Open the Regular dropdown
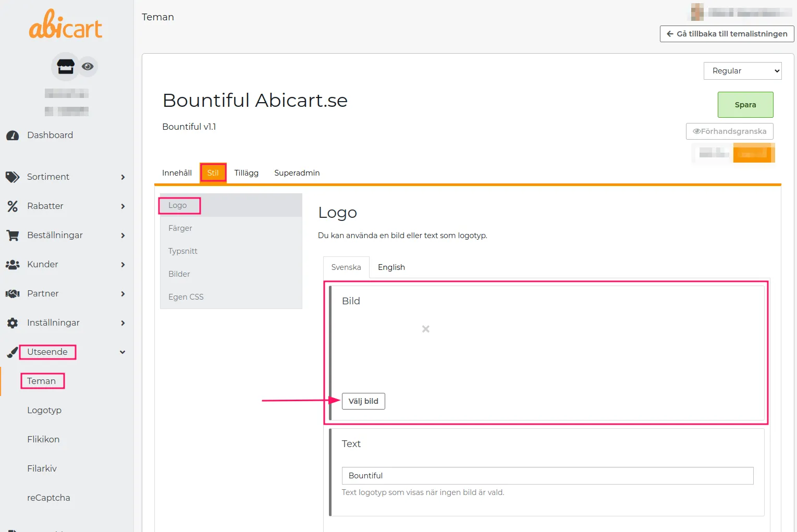The width and height of the screenshot is (797, 532). tap(742, 71)
